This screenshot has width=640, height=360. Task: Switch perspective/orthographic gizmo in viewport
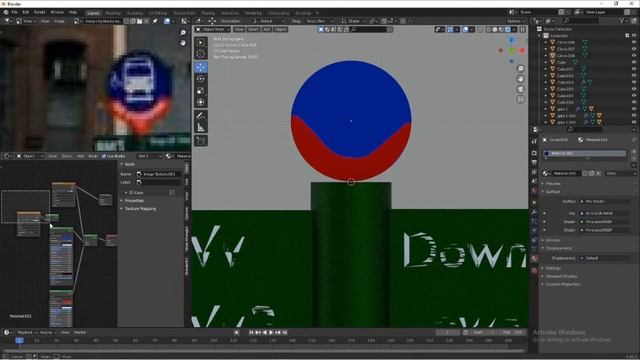click(520, 99)
